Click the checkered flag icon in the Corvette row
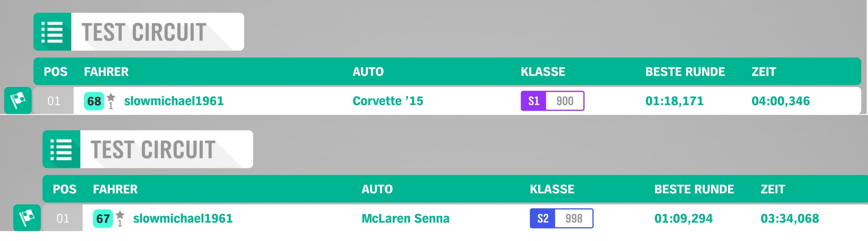Viewport: 868px width, 241px height. click(x=18, y=101)
